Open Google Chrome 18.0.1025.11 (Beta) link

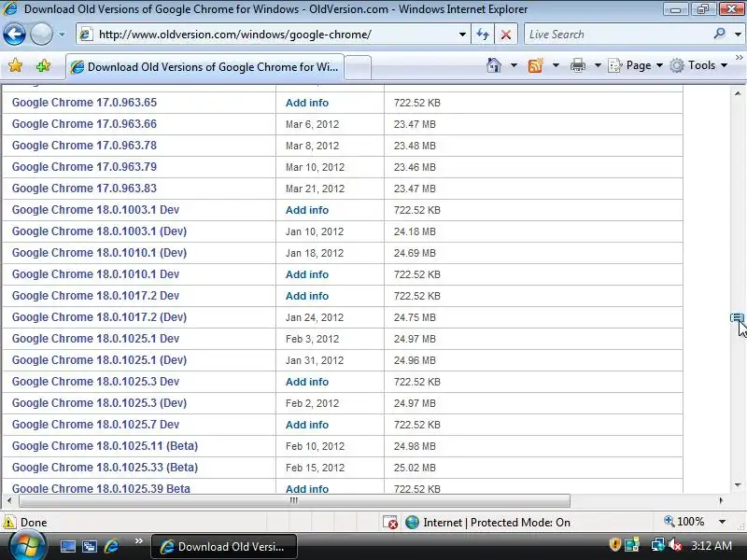(105, 446)
